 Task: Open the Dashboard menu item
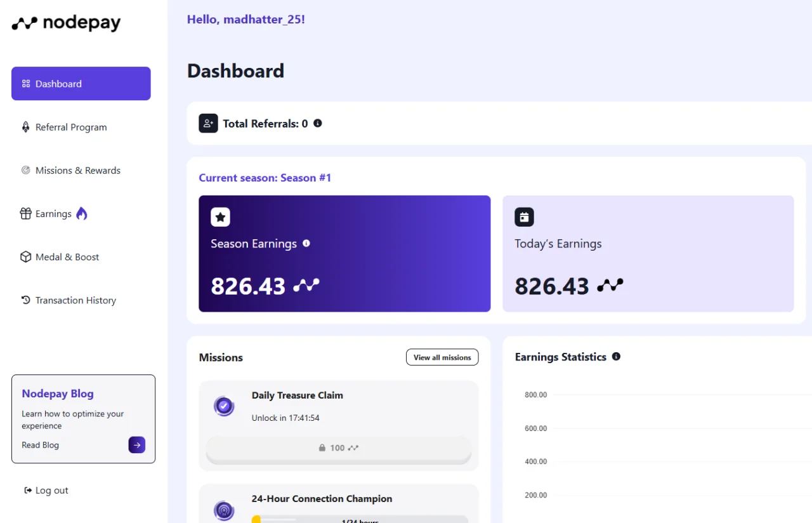tap(81, 84)
